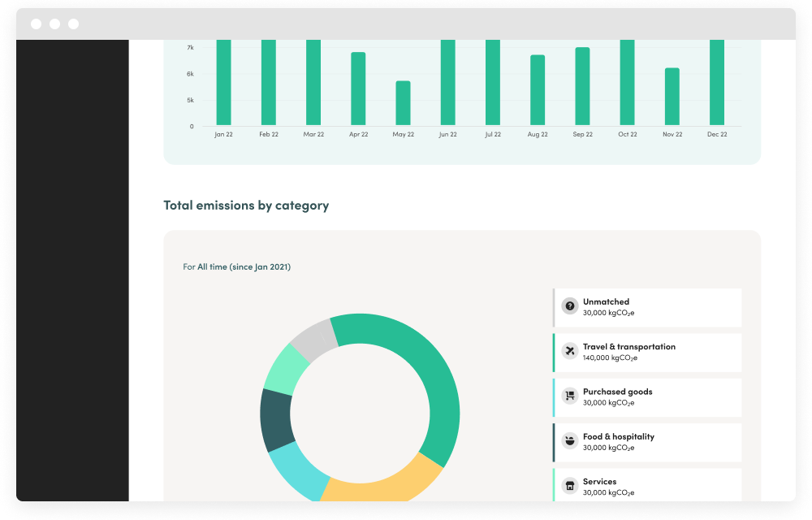Click the airplane icon for Travel & transportation
Viewport: 812px width, 520px height.
click(570, 351)
